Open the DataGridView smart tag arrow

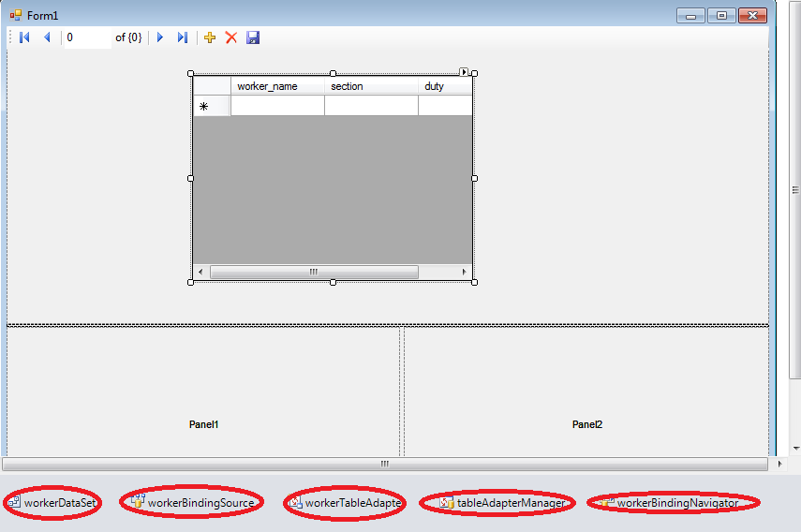coord(464,72)
